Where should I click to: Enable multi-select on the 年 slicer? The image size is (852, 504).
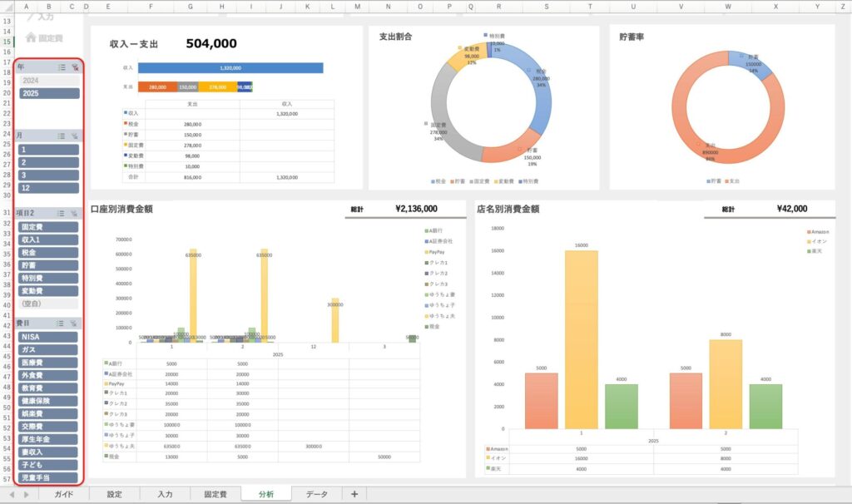62,67
